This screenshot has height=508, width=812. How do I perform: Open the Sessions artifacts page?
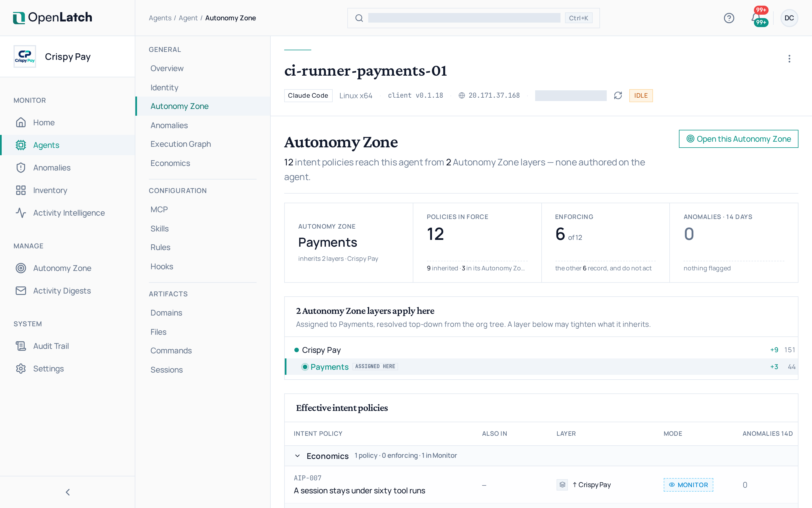(x=203, y=370)
